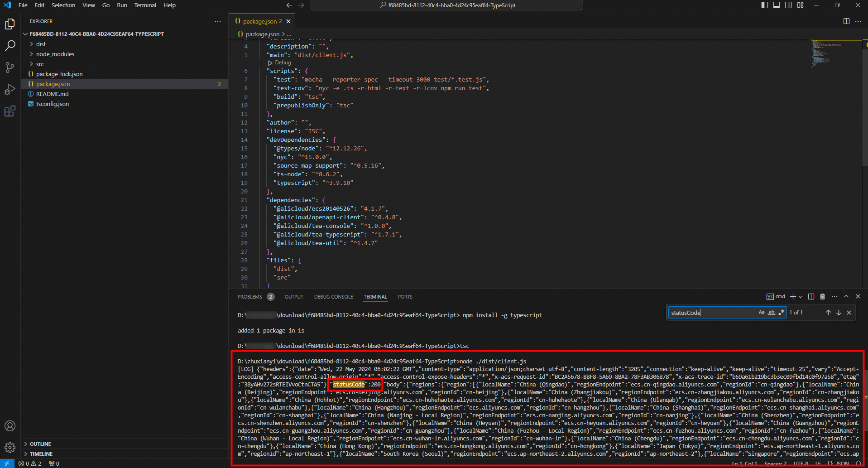Toggle primary side bar visibility
This screenshot has width=868, height=468.
point(765,5)
